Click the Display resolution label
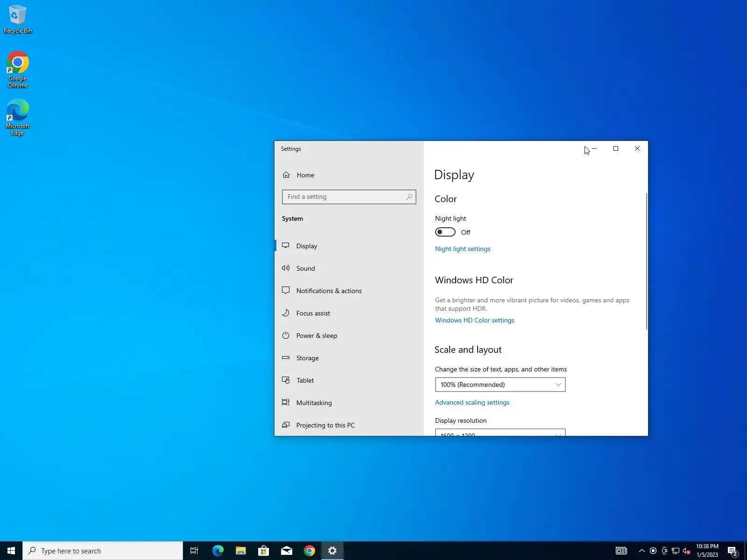The height and width of the screenshot is (560, 747). (x=461, y=420)
